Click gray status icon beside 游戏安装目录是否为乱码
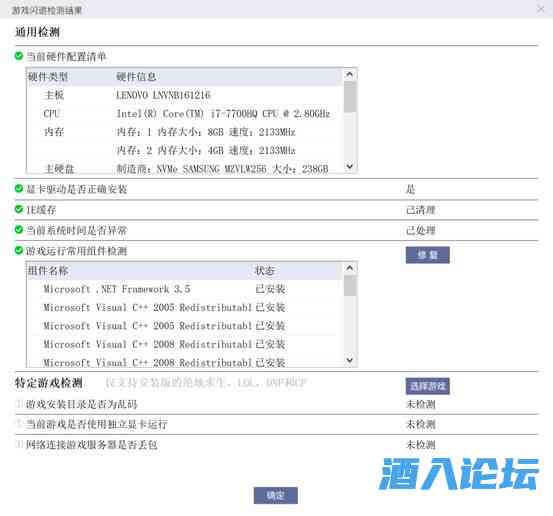The height and width of the screenshot is (516, 553). [x=19, y=403]
